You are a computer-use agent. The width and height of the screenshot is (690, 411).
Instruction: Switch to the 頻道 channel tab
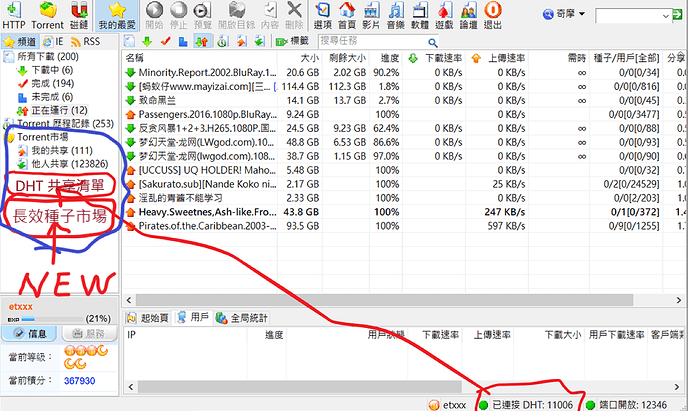pyautogui.click(x=20, y=42)
